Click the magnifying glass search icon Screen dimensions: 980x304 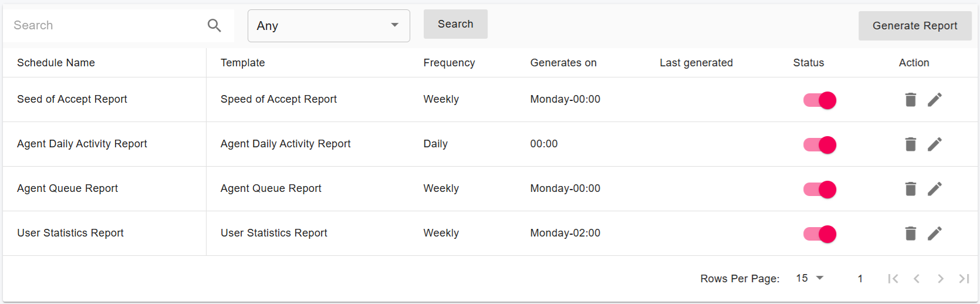(x=214, y=25)
